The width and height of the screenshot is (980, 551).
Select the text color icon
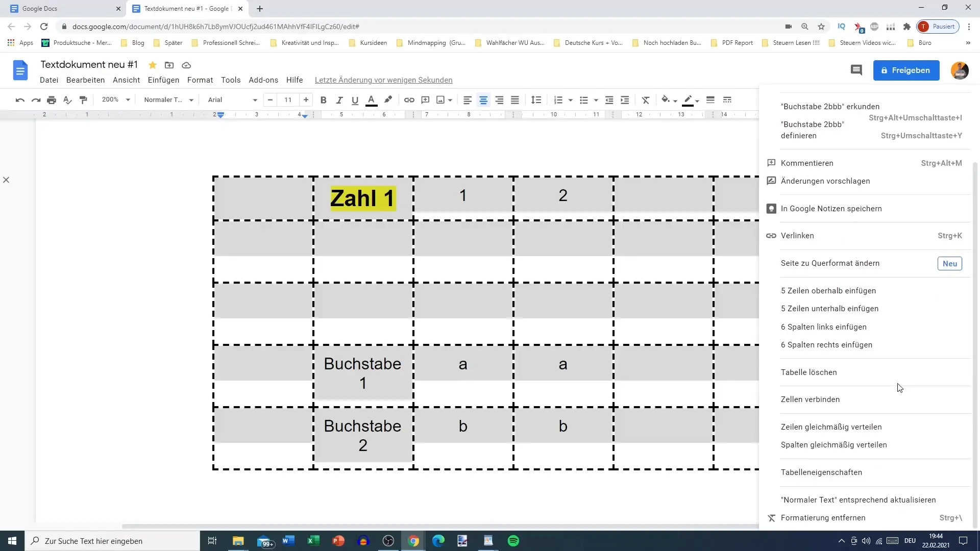tap(372, 99)
